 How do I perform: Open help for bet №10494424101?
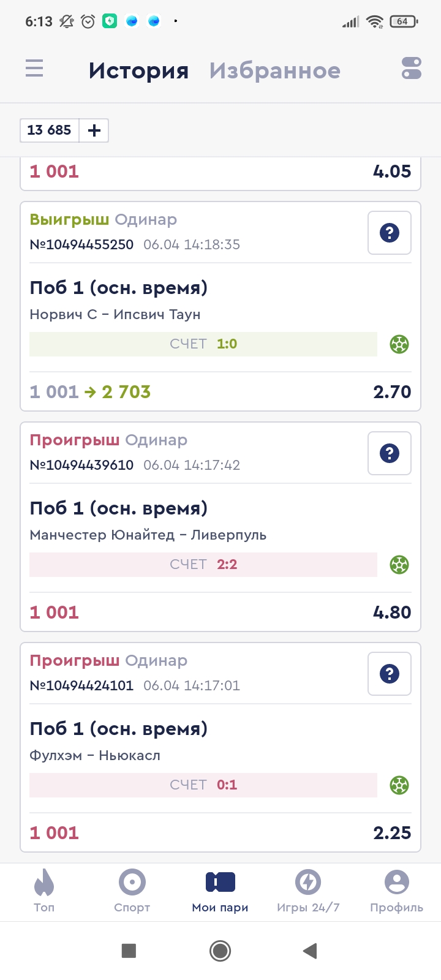pos(390,674)
